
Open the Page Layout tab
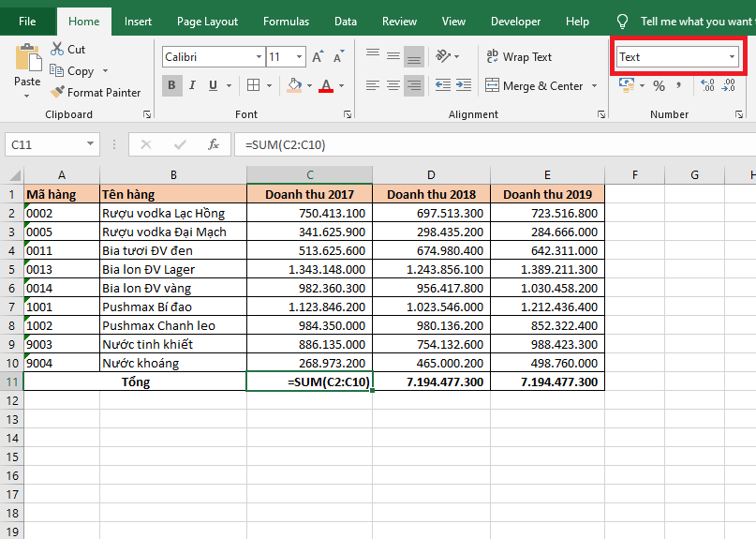click(207, 21)
